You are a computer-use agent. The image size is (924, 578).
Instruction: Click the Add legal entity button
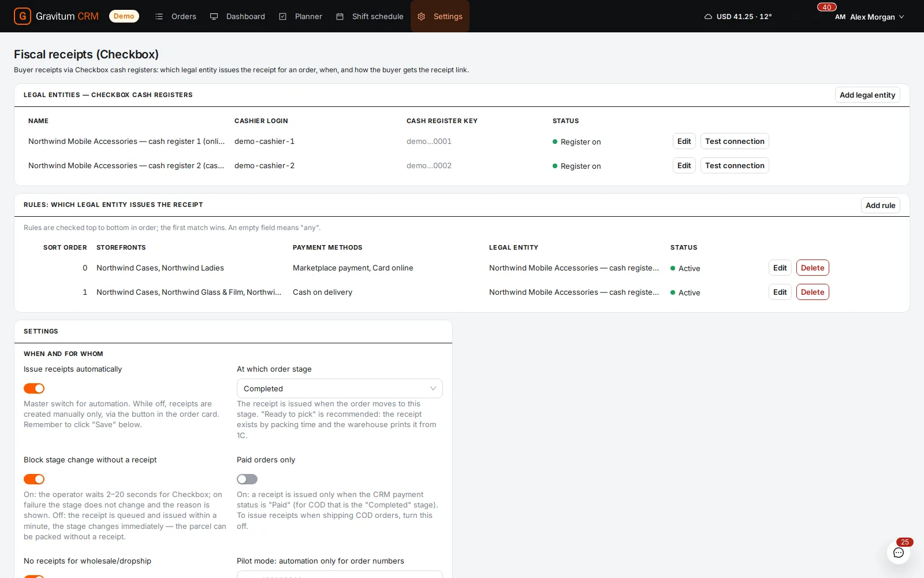[867, 95]
